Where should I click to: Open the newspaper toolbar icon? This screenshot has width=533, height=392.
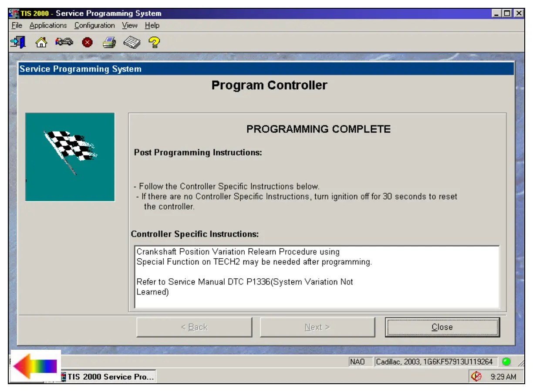click(x=132, y=43)
